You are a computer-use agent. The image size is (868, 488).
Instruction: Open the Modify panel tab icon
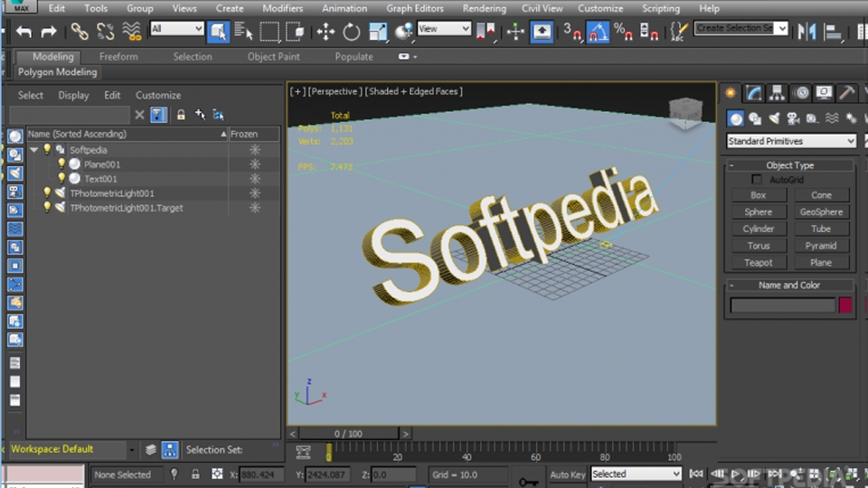click(753, 93)
